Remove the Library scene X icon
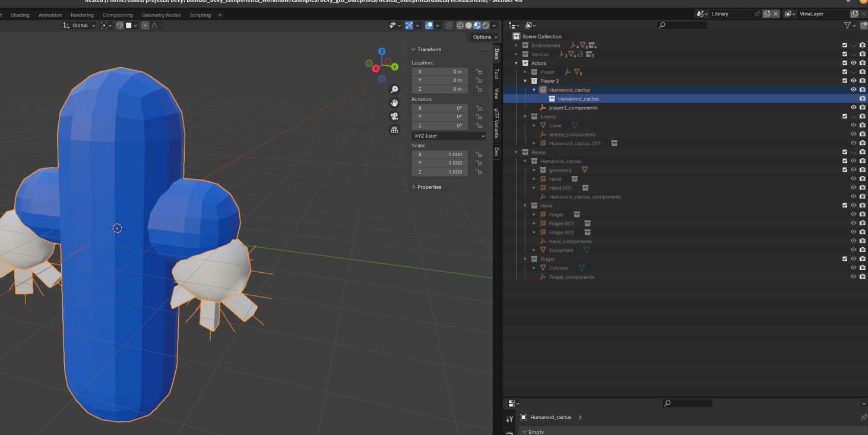Image resolution: width=868 pixels, height=435 pixels. coord(775,14)
